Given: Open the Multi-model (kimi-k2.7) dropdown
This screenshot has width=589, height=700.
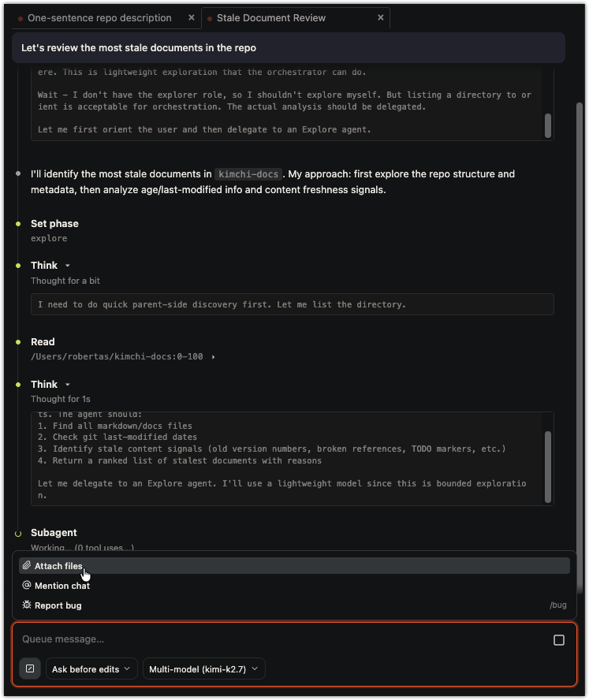Looking at the screenshot, I should pyautogui.click(x=204, y=668).
